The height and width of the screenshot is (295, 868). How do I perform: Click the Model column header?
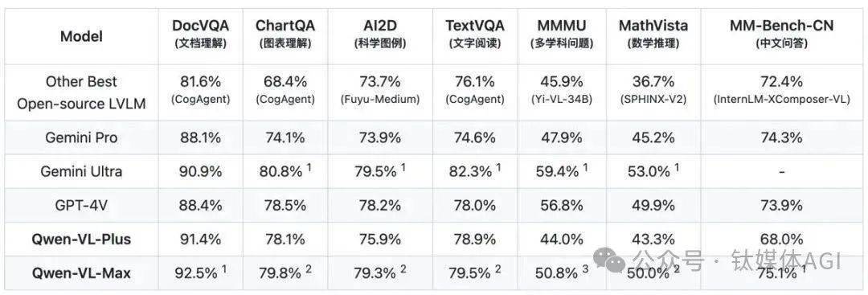pos(81,36)
